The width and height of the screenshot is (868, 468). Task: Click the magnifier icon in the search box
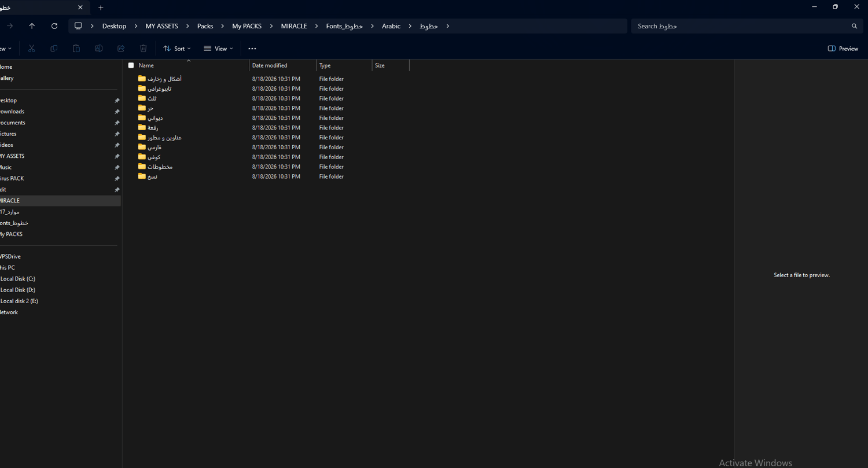tap(854, 26)
